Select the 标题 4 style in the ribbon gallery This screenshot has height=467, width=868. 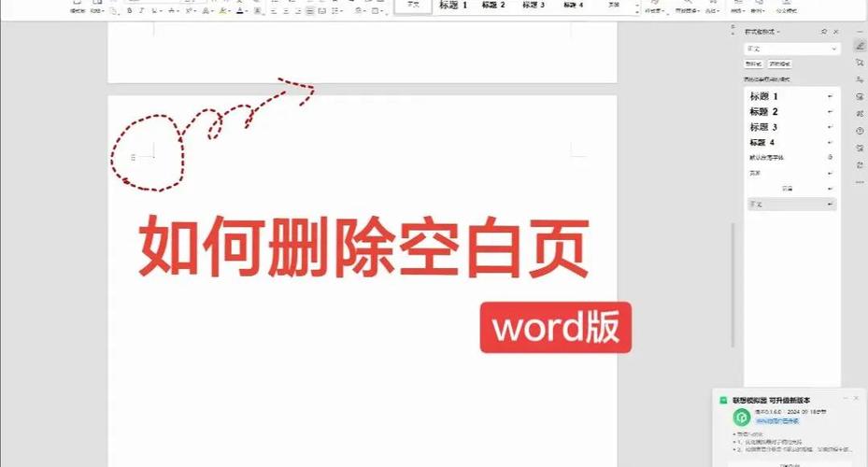(573, 5)
